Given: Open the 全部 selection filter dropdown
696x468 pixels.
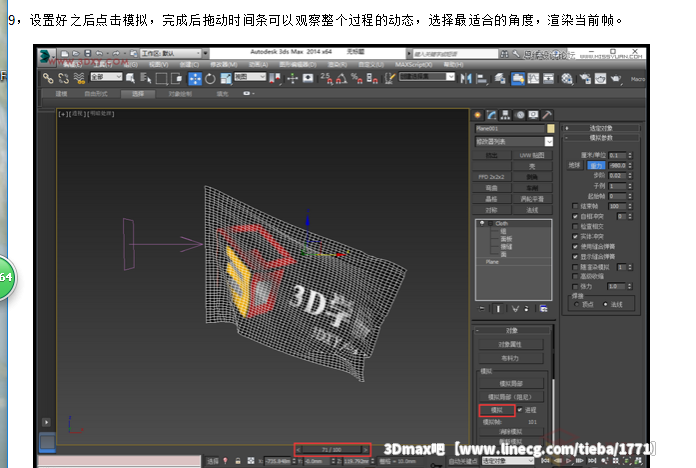Looking at the screenshot, I should pos(106,77).
